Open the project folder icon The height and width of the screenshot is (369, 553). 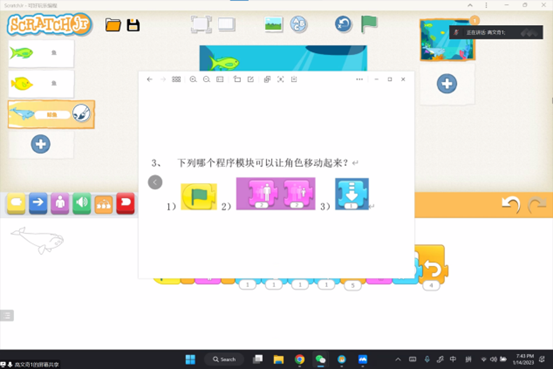pyautogui.click(x=113, y=25)
